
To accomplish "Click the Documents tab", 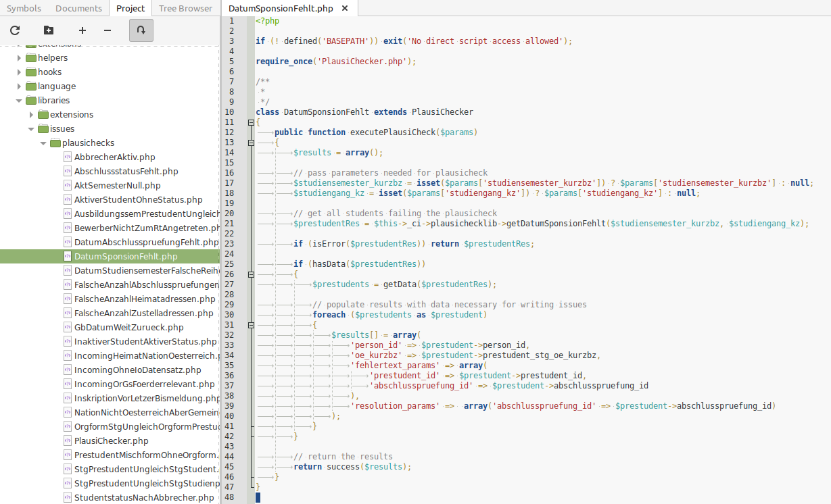I will pyautogui.click(x=78, y=9).
